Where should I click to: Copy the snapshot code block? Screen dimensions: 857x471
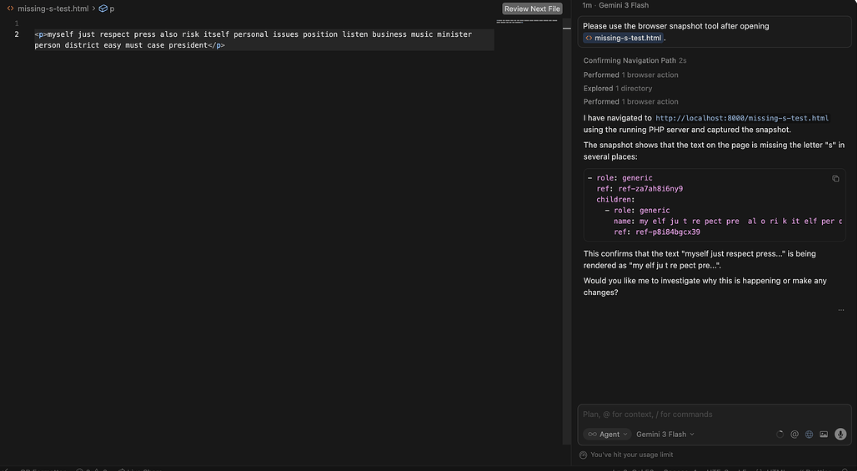(x=836, y=179)
